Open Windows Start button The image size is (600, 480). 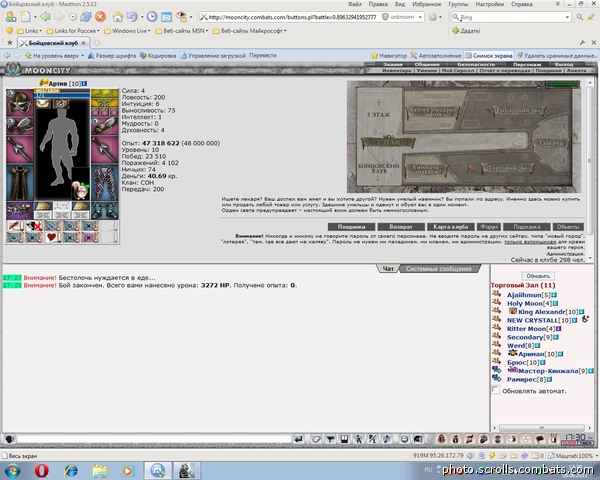click(12, 471)
